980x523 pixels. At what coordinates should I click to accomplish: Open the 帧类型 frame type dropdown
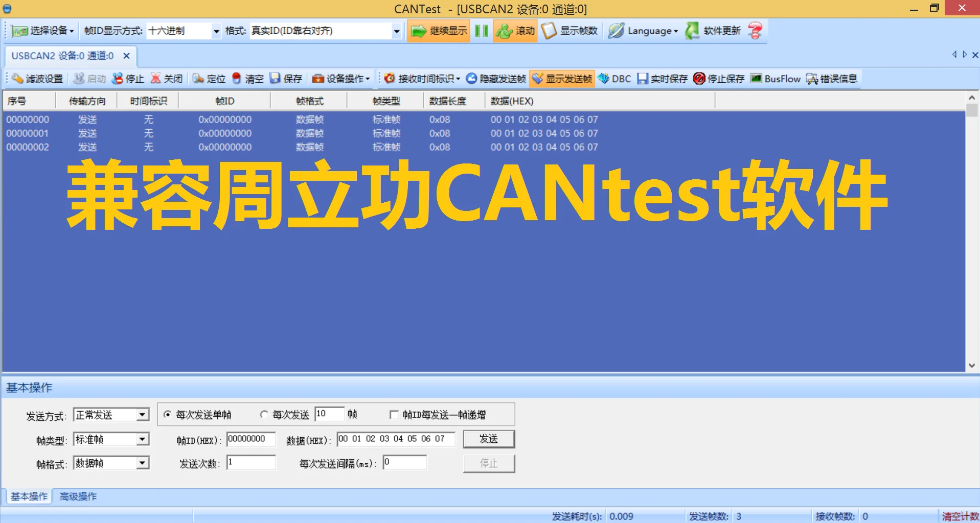[x=111, y=439]
